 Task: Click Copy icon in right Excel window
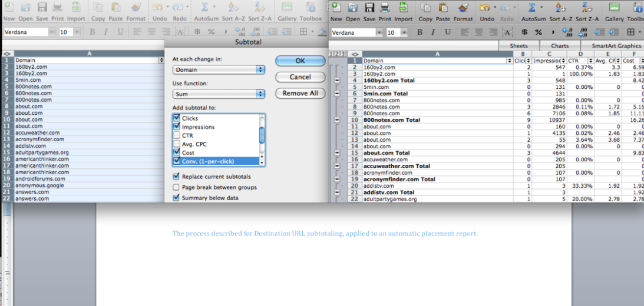425,8
